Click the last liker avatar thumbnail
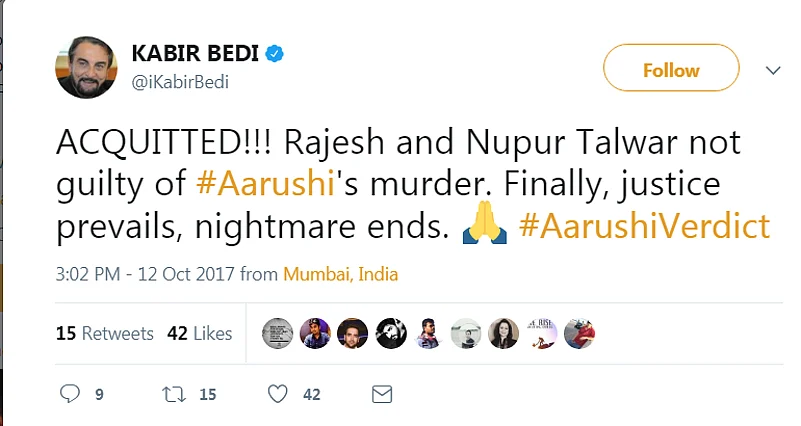Image resolution: width=801 pixels, height=426 pixels. tap(578, 333)
